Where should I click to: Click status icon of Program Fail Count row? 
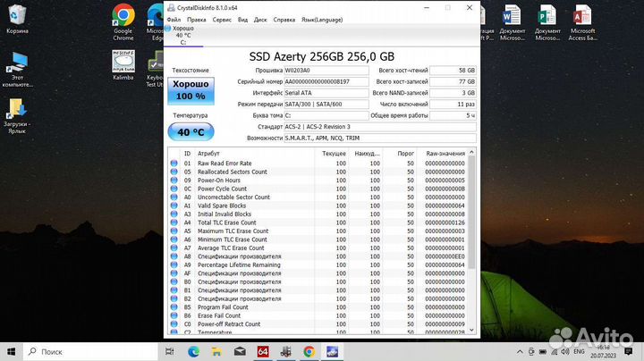click(x=174, y=307)
